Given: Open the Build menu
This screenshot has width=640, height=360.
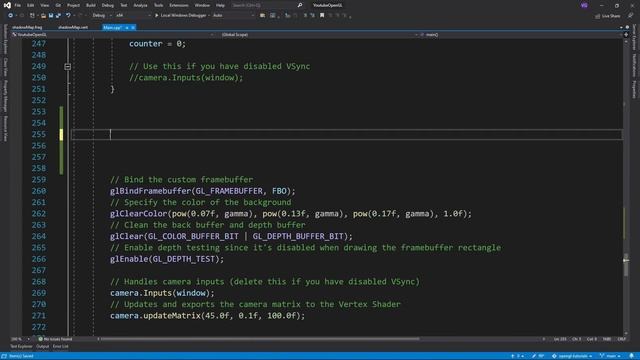Looking at the screenshot, I should tap(91, 5).
